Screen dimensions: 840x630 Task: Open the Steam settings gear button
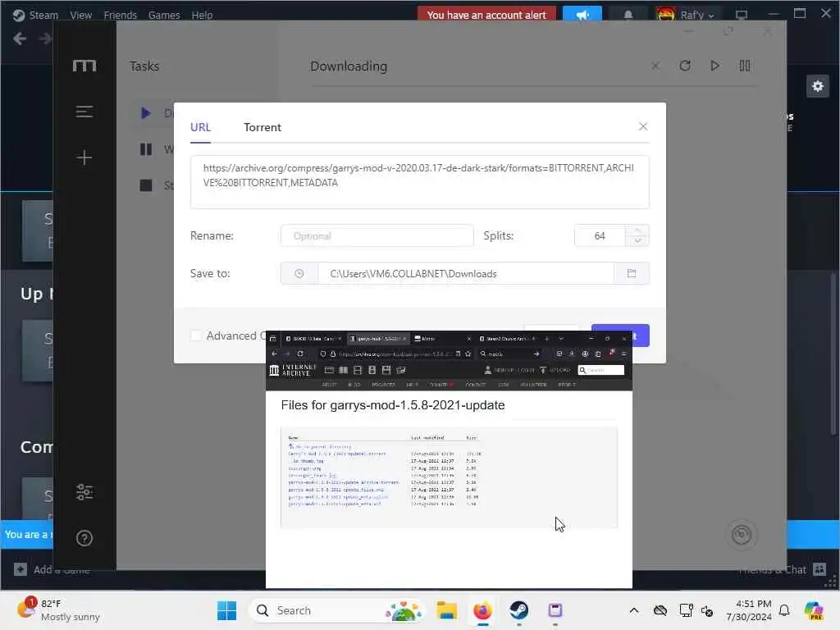(818, 86)
